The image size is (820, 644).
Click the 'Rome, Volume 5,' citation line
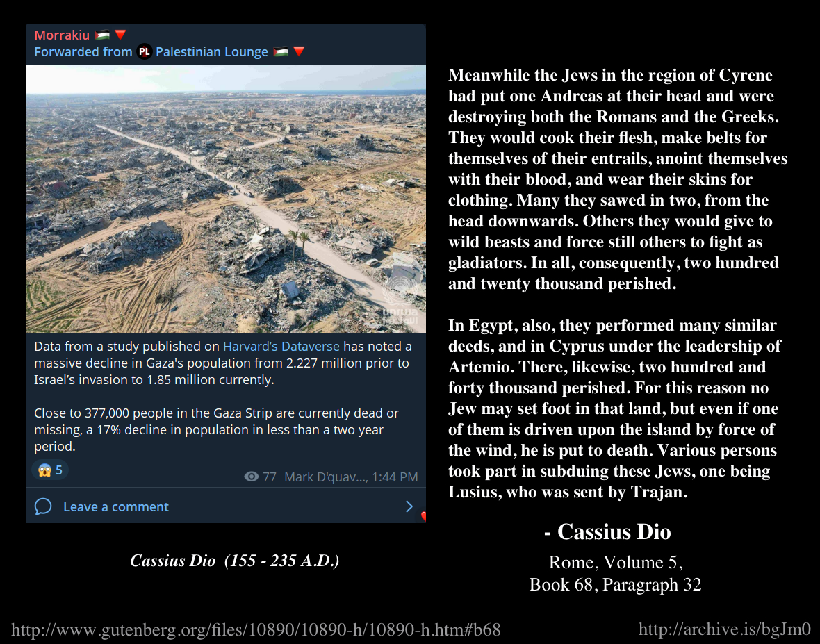[616, 563]
